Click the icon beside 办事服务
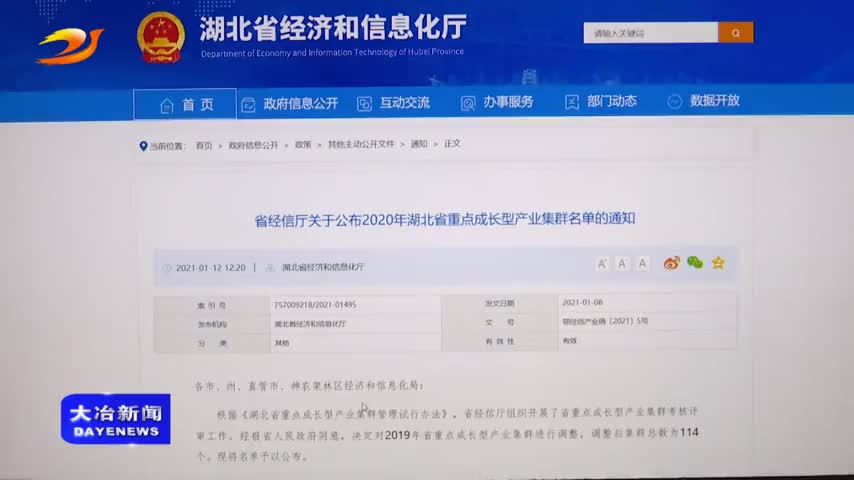 point(467,103)
